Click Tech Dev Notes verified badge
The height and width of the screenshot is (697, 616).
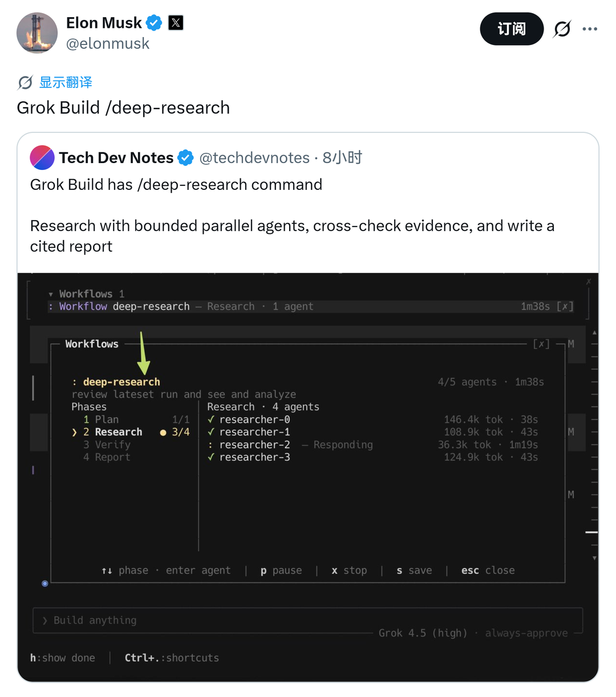click(x=185, y=158)
